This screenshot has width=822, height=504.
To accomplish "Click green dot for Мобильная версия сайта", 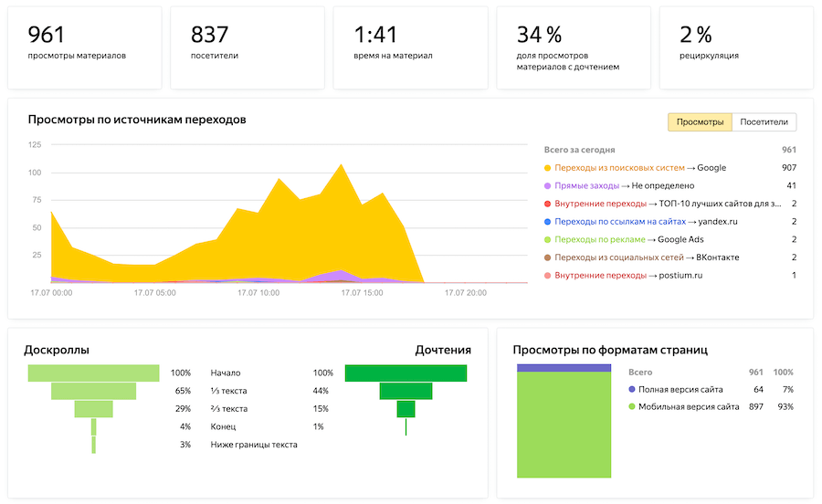I will (x=631, y=406).
